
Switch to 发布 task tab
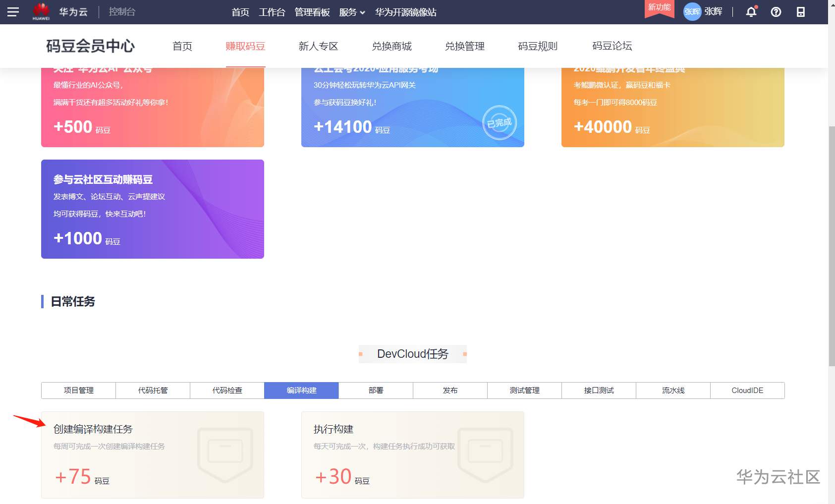click(x=450, y=391)
